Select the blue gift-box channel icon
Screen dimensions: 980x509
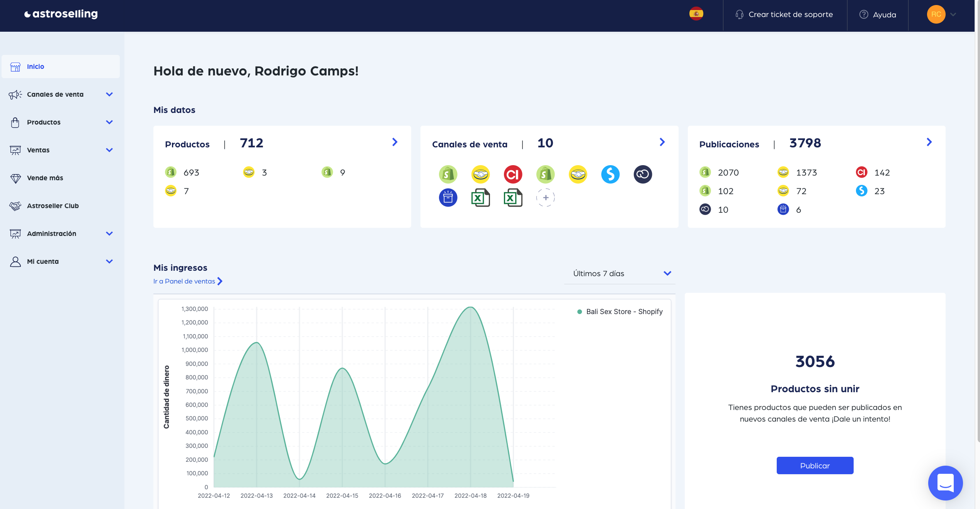click(x=448, y=197)
